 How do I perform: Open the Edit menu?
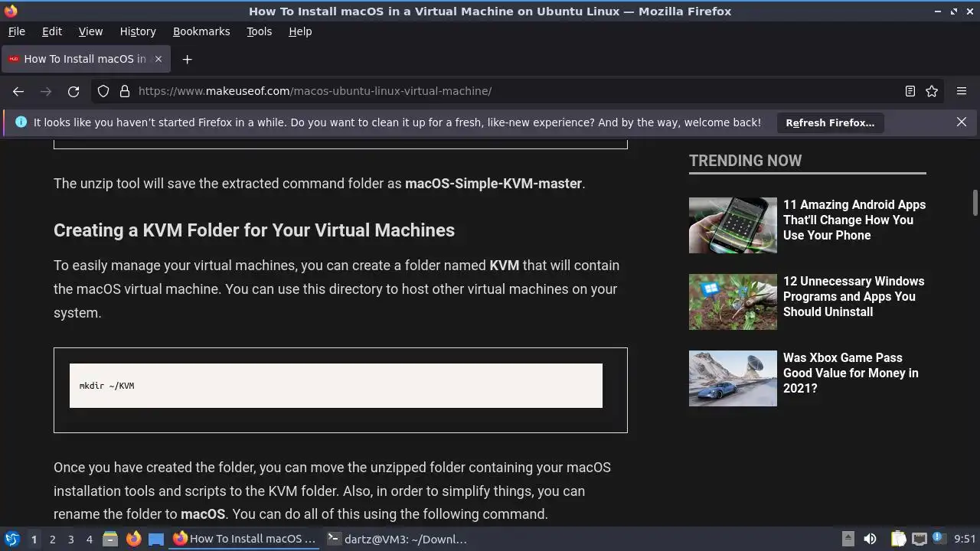pos(52,31)
